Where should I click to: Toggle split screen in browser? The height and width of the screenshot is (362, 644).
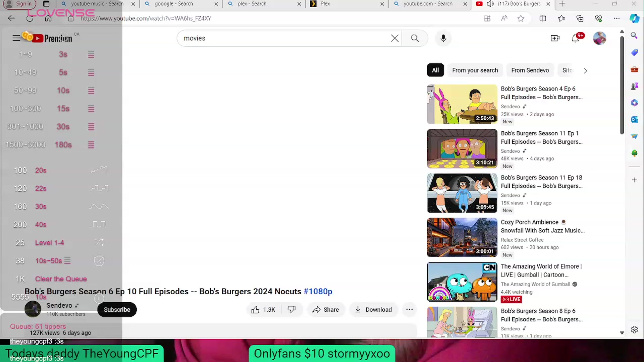(543, 18)
